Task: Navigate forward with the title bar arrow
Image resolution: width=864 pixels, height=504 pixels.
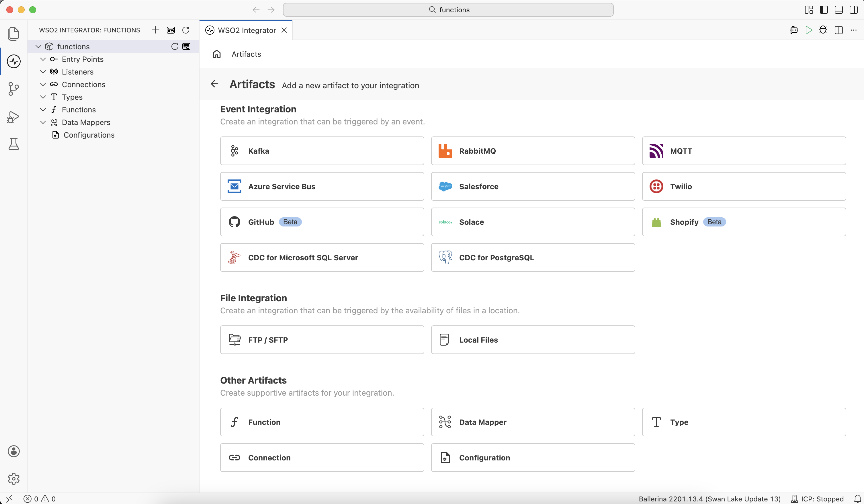Action: [x=271, y=9]
